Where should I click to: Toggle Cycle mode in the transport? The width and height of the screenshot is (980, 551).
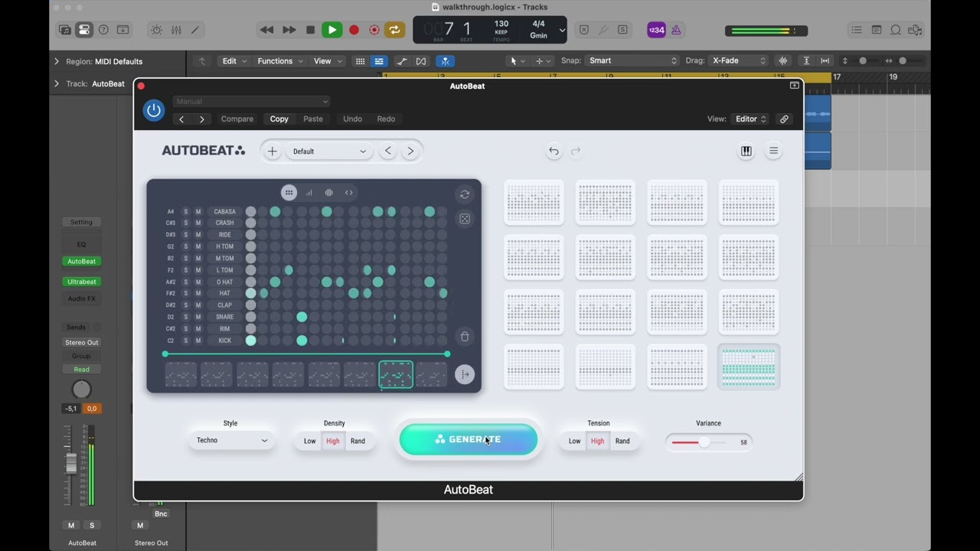pos(394,30)
